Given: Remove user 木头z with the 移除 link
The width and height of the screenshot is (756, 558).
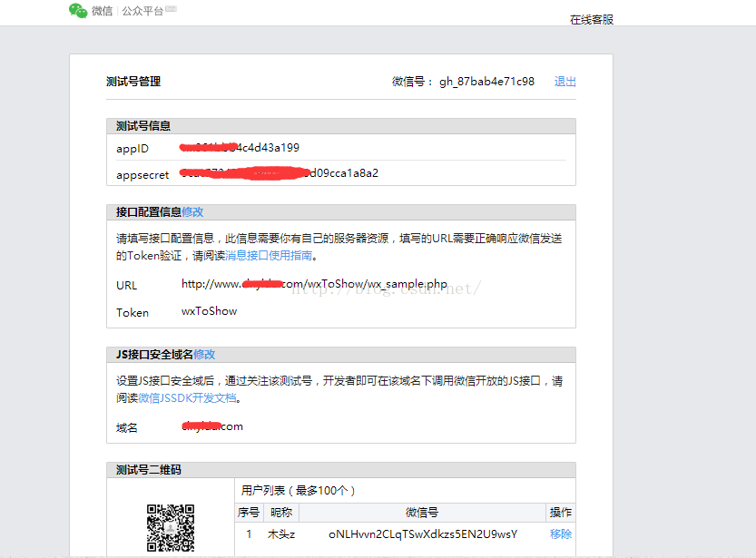Looking at the screenshot, I should point(561,534).
